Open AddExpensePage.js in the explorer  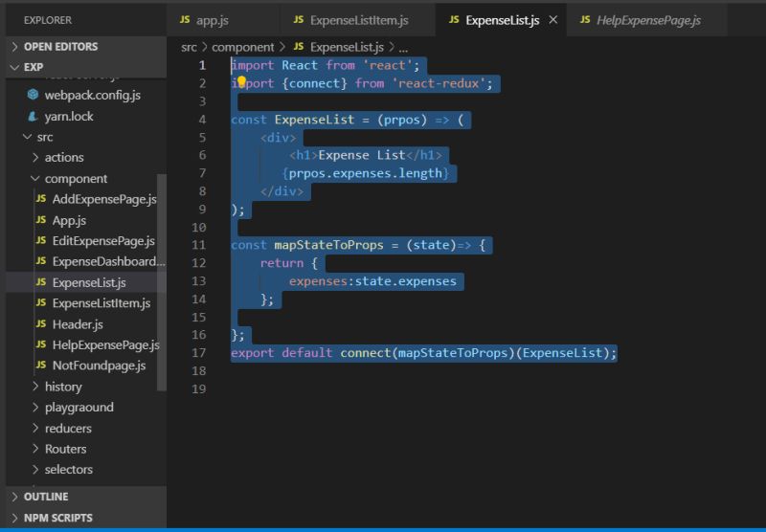pyautogui.click(x=104, y=199)
